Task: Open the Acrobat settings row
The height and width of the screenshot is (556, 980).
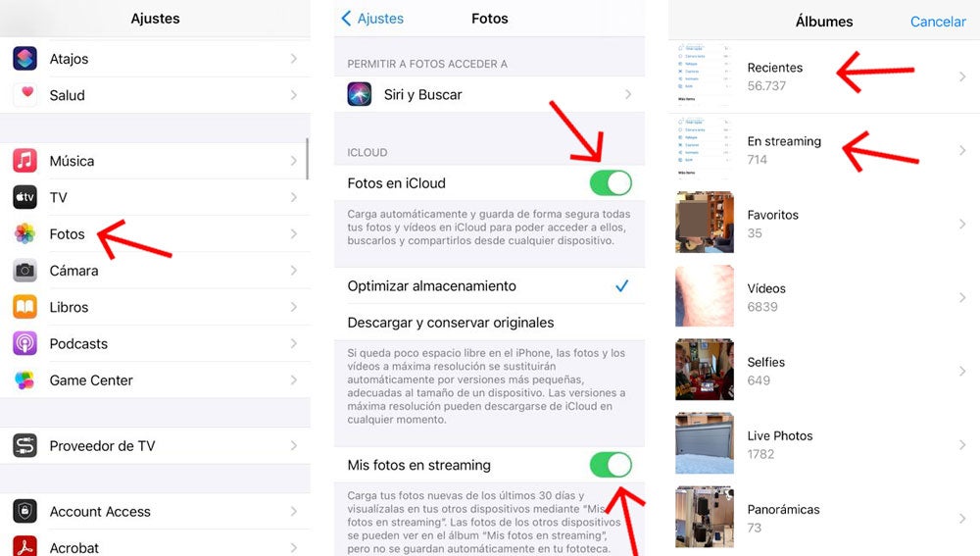Action: [155, 544]
